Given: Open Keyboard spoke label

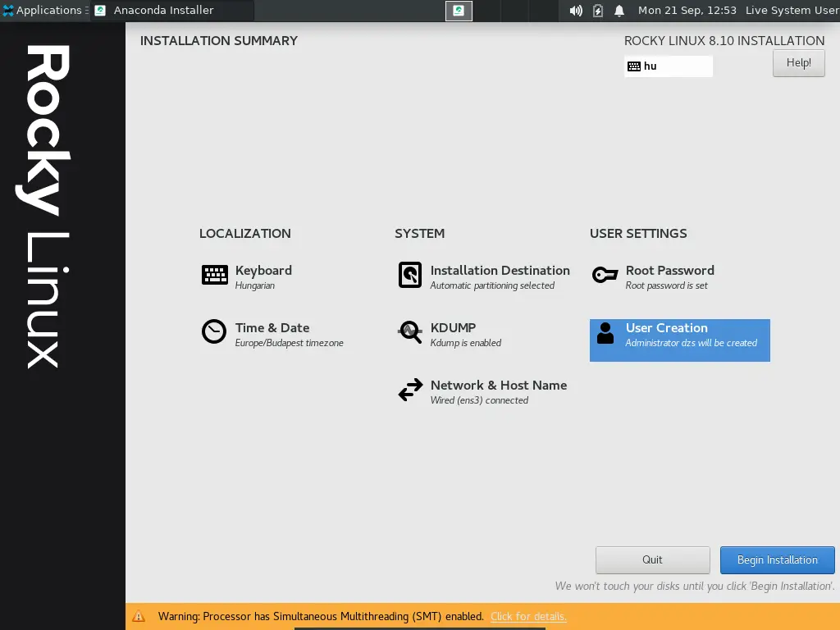Looking at the screenshot, I should point(263,270).
